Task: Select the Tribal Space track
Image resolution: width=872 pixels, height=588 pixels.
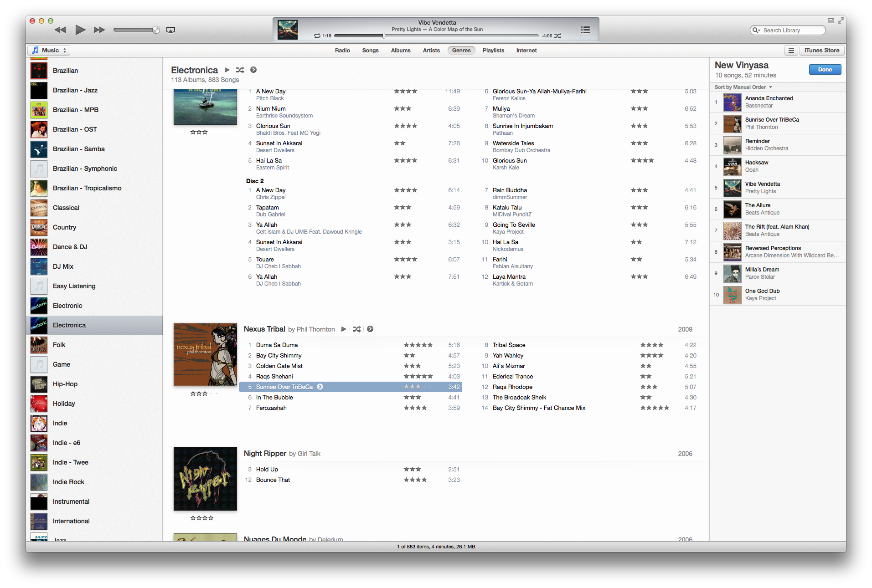Action: (x=588, y=345)
